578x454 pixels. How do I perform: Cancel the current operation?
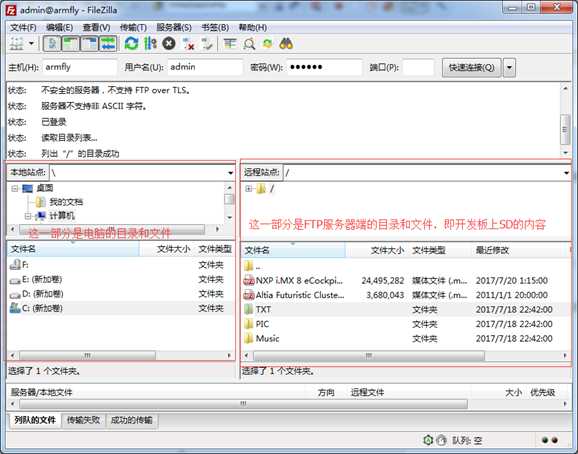[x=169, y=44]
